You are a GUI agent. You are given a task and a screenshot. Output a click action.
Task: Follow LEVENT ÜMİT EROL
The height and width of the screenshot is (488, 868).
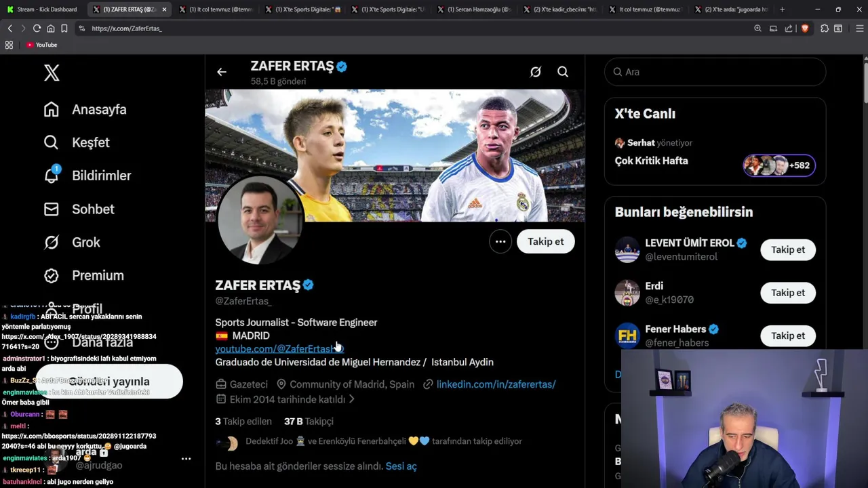[788, 249]
